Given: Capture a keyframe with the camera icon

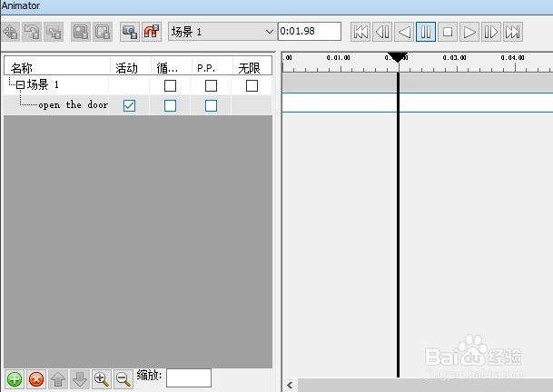Looking at the screenshot, I should 130,32.
